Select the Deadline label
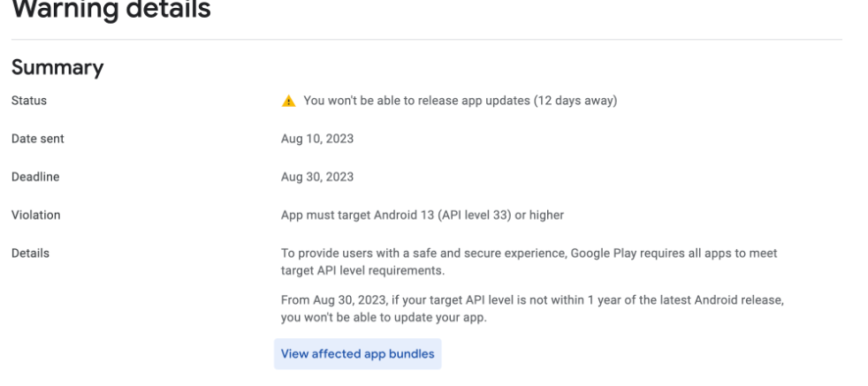The height and width of the screenshot is (386, 868). 35,177
